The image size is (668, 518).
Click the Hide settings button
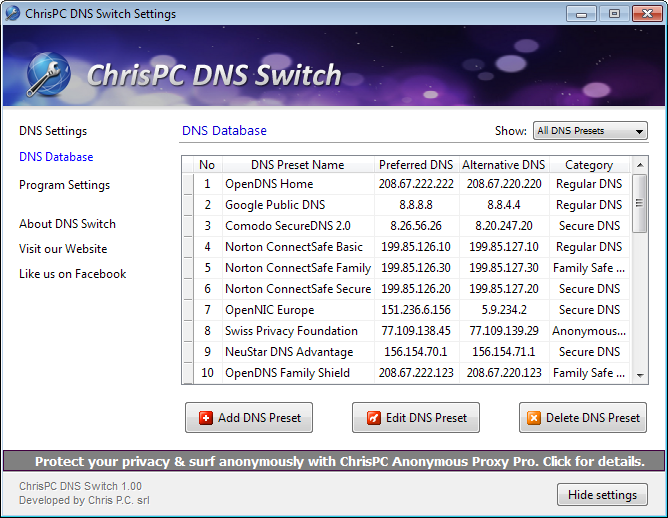click(602, 495)
